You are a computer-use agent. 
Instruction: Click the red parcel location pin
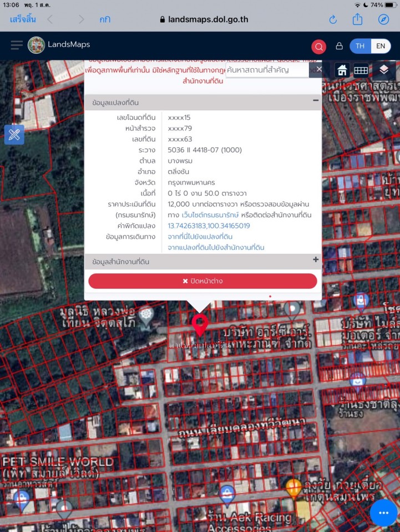[200, 324]
